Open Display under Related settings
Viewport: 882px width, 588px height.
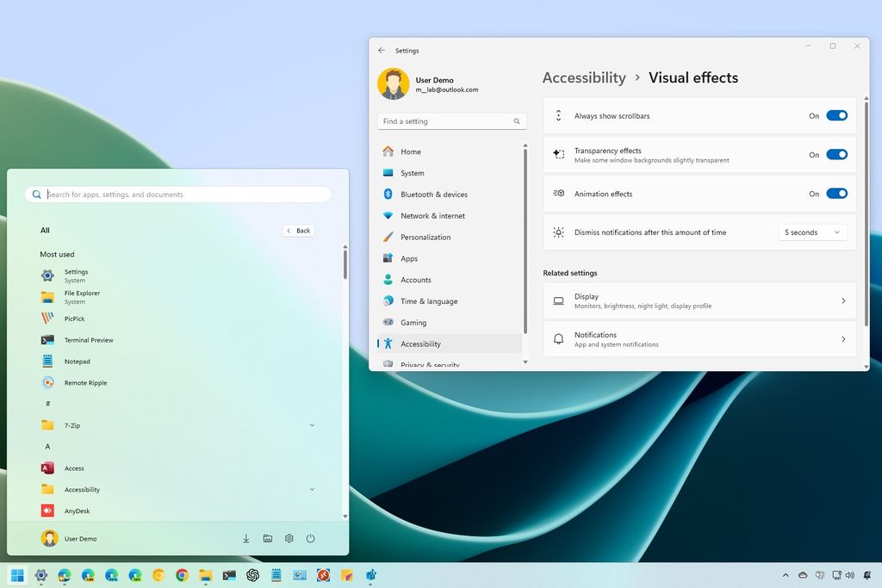click(x=698, y=300)
